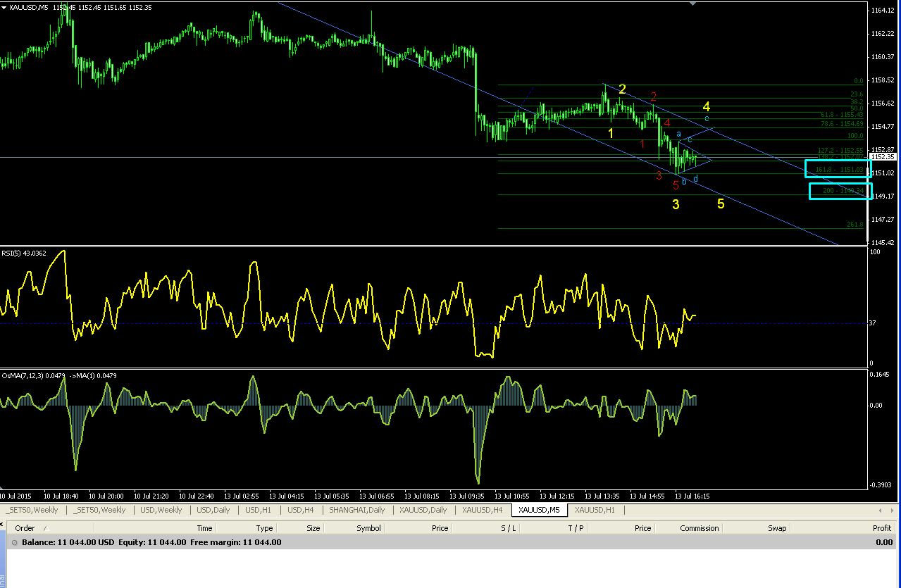901x588 pixels.
Task: Click the chart shift triangle marker
Action: pos(692,4)
